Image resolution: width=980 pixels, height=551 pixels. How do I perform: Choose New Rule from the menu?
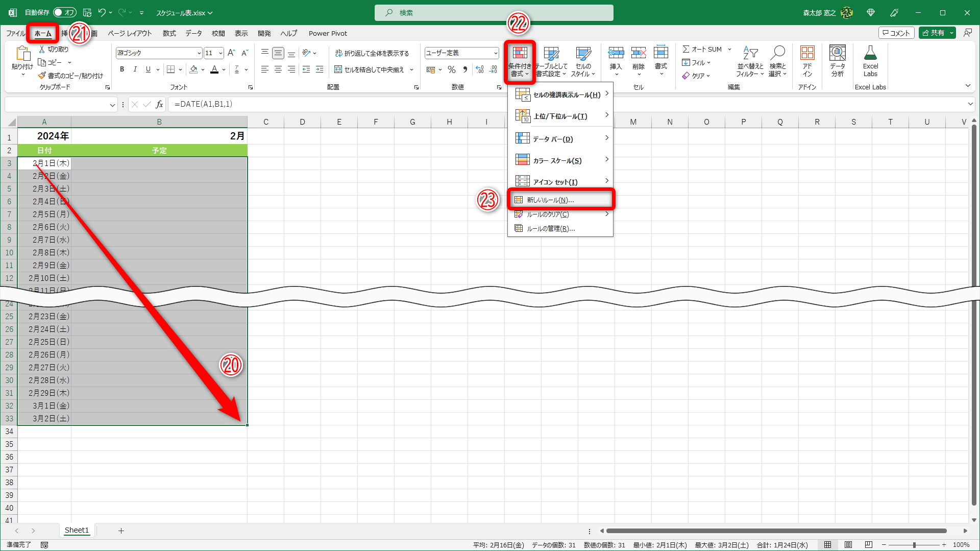560,200
